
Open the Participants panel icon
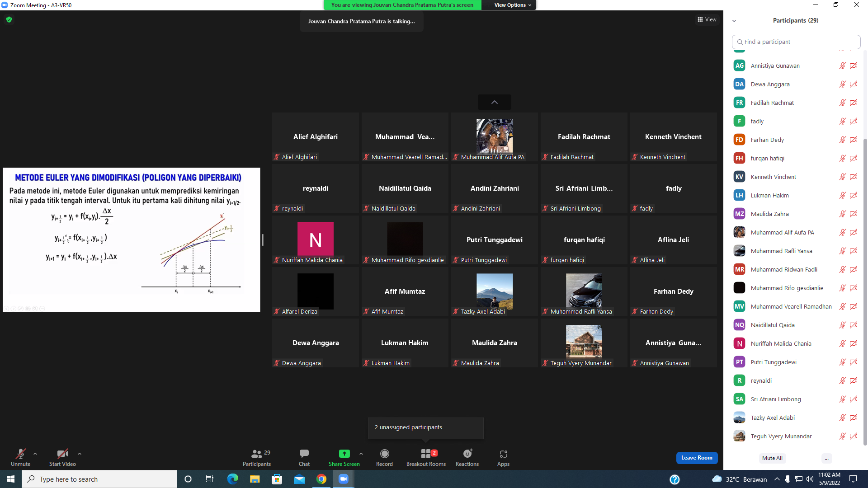click(256, 454)
